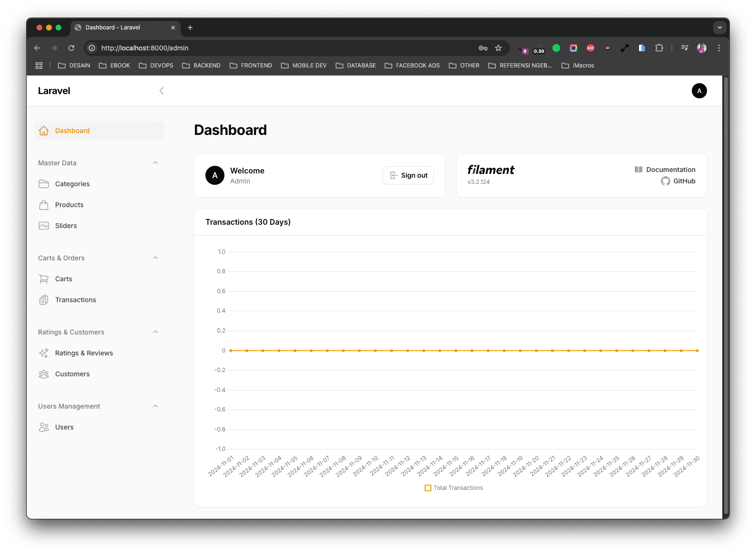Image resolution: width=756 pixels, height=554 pixels.
Task: Click the Sliders image icon
Action: point(44,226)
